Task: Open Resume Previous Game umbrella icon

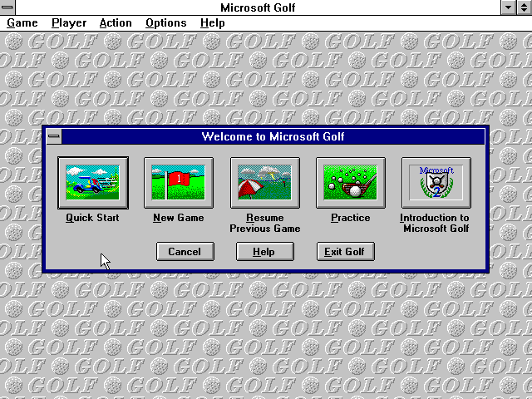Action: coord(264,183)
